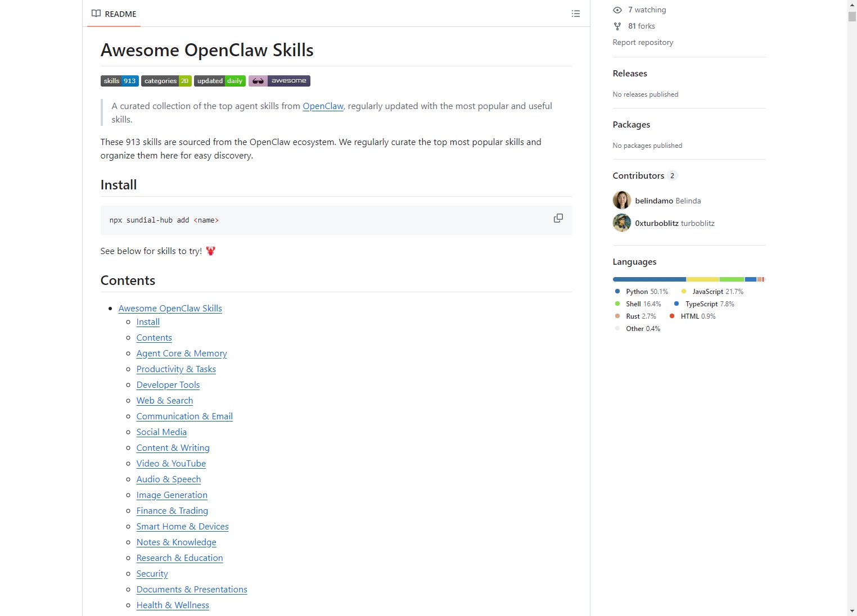Jump to Audio & Speech
This screenshot has height=616, width=857.
click(169, 479)
